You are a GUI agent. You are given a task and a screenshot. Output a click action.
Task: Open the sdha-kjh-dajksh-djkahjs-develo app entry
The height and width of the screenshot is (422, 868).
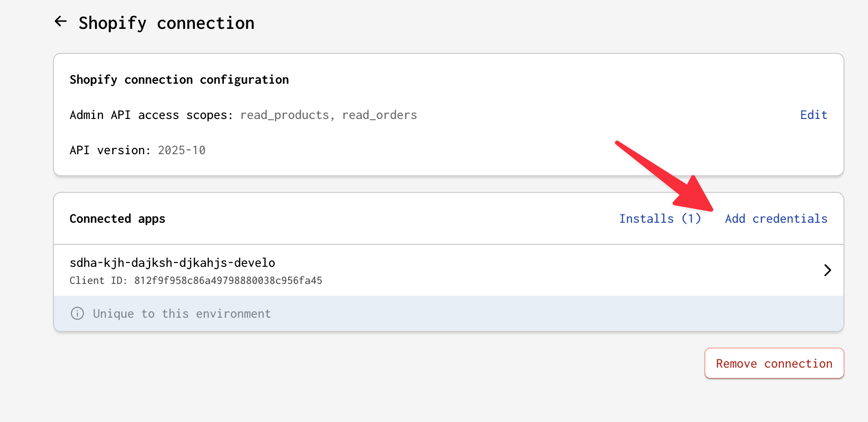coord(172,263)
